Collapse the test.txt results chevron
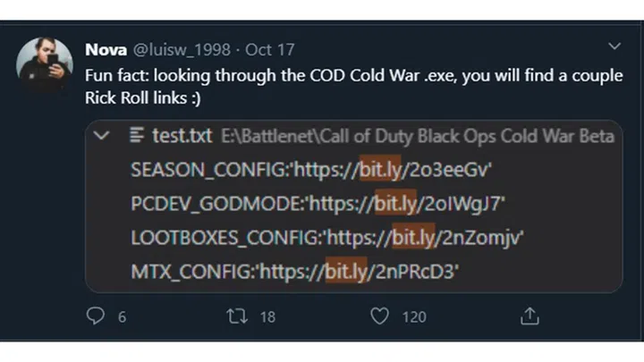The image size is (644, 362). click(x=101, y=136)
